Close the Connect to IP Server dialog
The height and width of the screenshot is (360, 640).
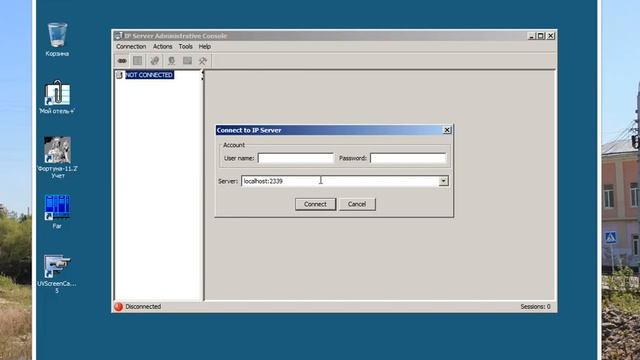(447, 130)
